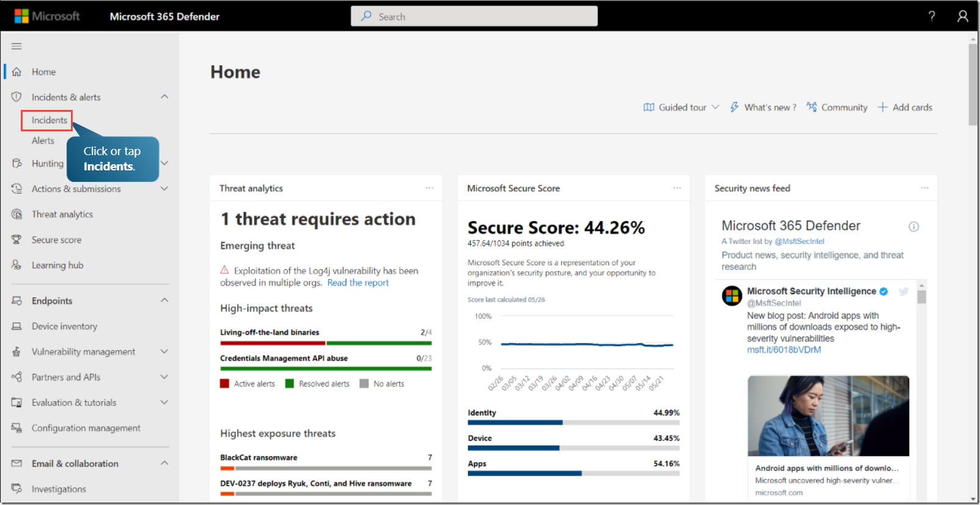Click the Partners and APIs icon
980x505 pixels.
point(17,377)
